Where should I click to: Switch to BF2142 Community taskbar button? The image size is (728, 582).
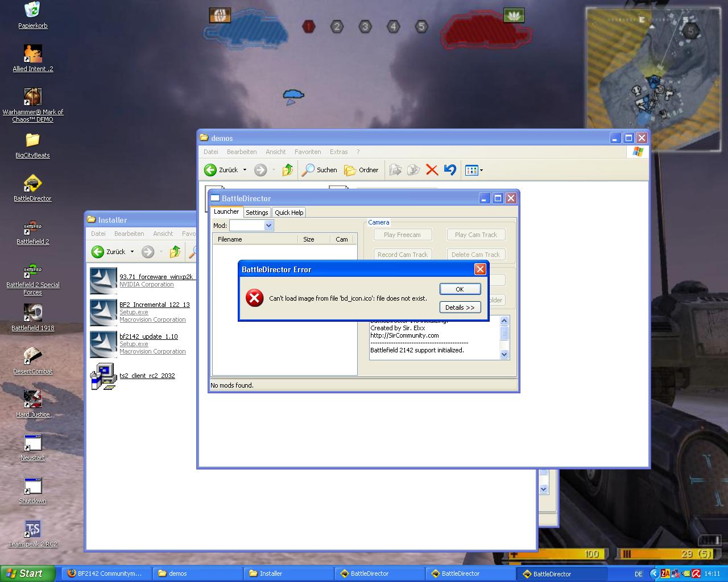pyautogui.click(x=106, y=573)
